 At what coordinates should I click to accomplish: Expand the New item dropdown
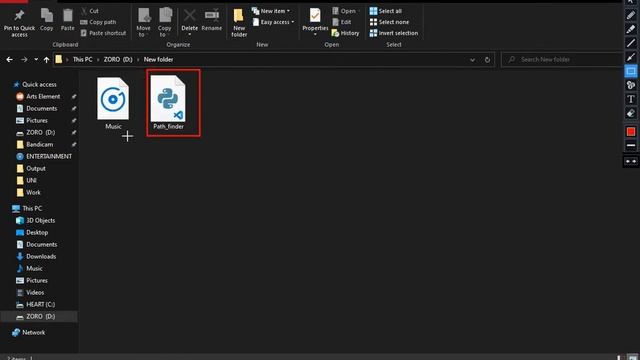(x=271, y=11)
